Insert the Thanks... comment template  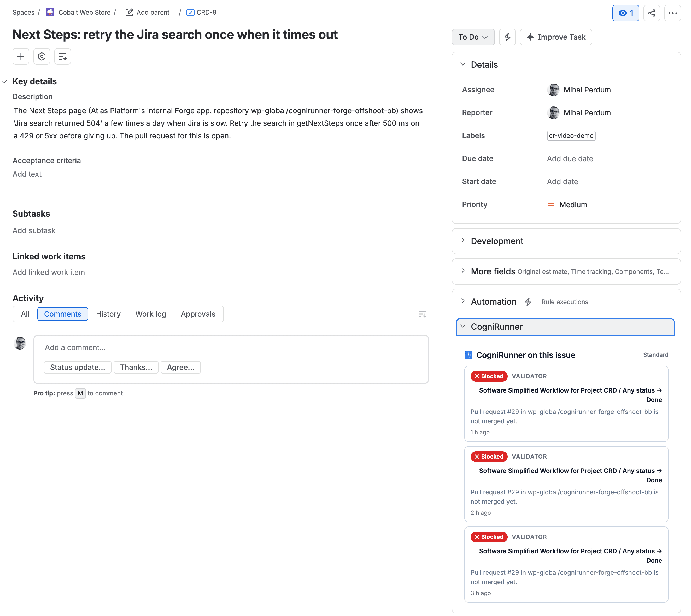click(x=136, y=367)
